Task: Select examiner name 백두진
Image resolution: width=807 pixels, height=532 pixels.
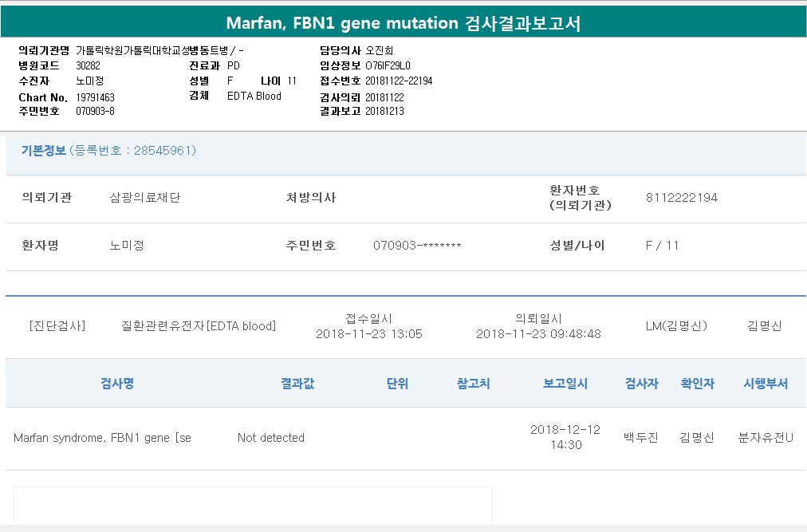Action: [x=641, y=438]
